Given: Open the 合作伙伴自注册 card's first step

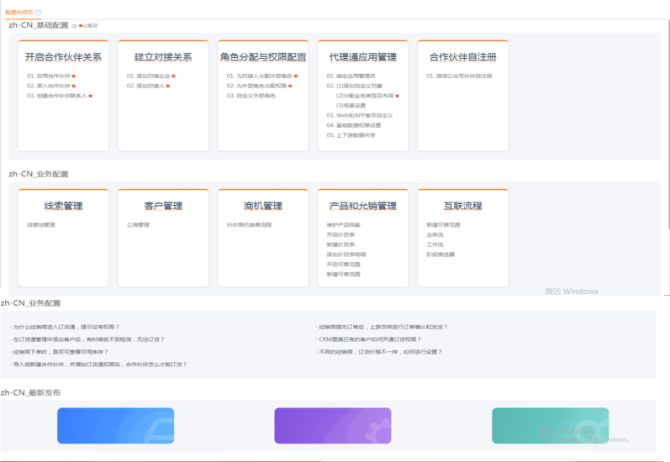Looking at the screenshot, I should tap(458, 75).
